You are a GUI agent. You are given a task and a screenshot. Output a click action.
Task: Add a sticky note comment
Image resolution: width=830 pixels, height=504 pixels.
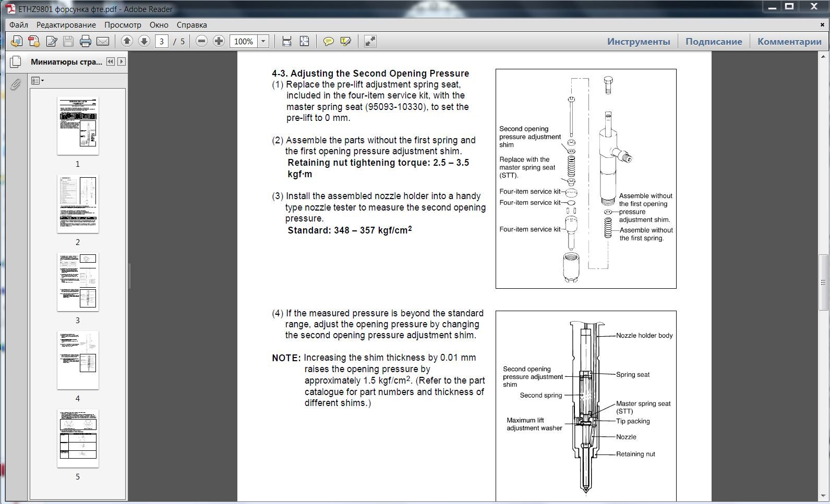click(x=328, y=41)
